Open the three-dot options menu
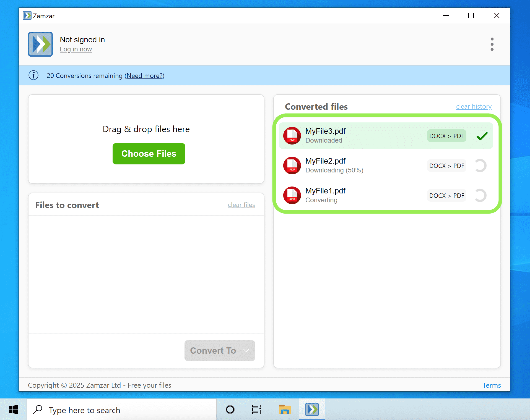The height and width of the screenshot is (420, 530). (492, 44)
